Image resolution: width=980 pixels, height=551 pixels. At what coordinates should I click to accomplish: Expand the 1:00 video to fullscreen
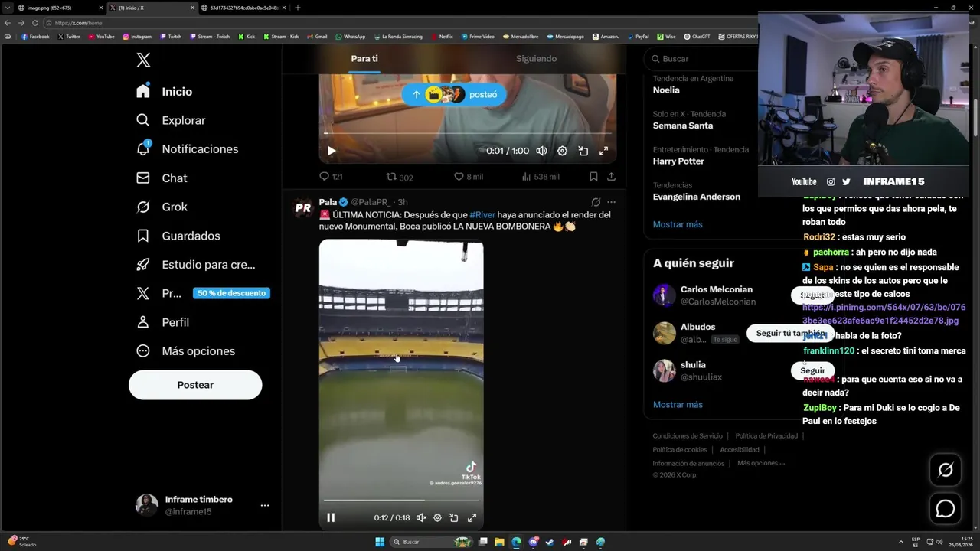[x=603, y=152]
